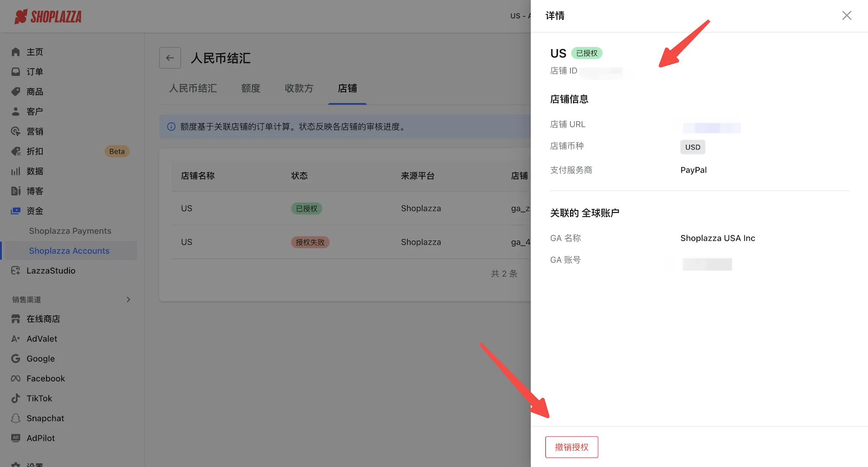The width and height of the screenshot is (868, 467).
Task: Click the 详情 panel title
Action: [555, 16]
